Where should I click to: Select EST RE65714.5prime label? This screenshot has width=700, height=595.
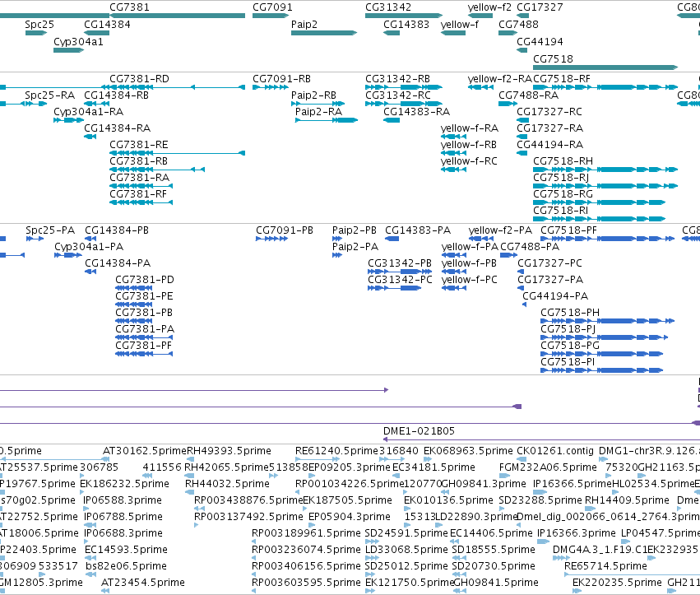point(605,566)
